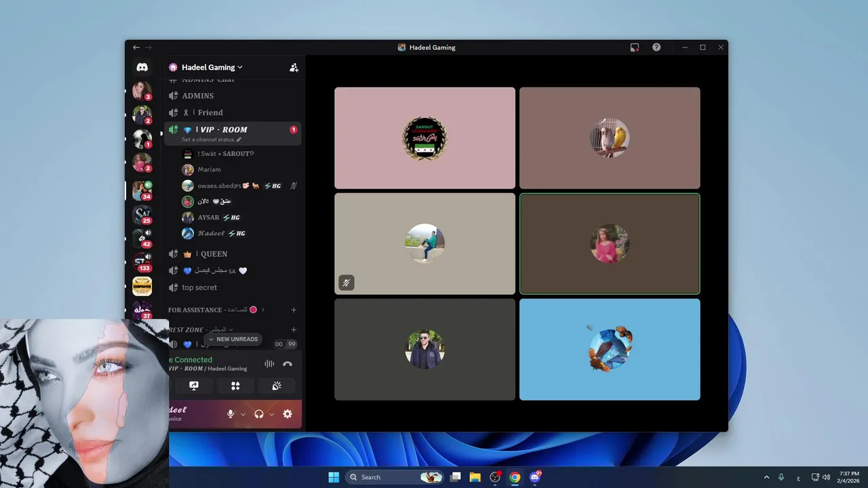Join the top secret voice channel
Screen dimensions: 868x488
point(233,287)
